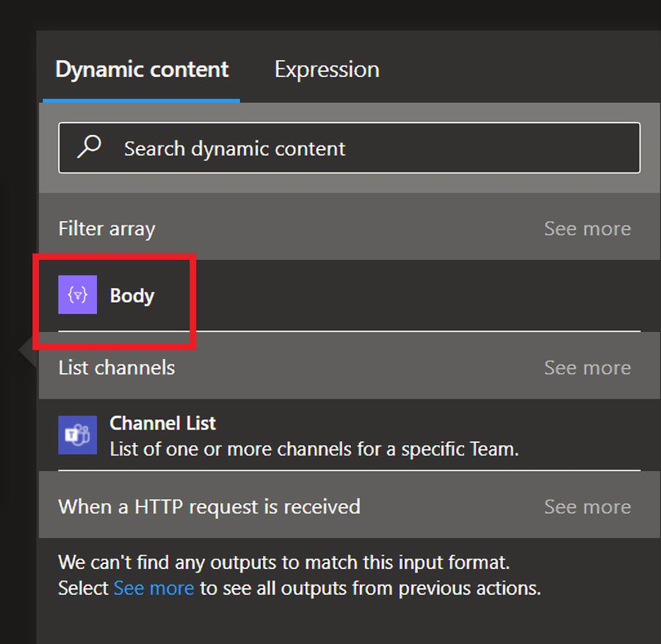Insert the Body output label
The image size is (661, 644).
[132, 296]
